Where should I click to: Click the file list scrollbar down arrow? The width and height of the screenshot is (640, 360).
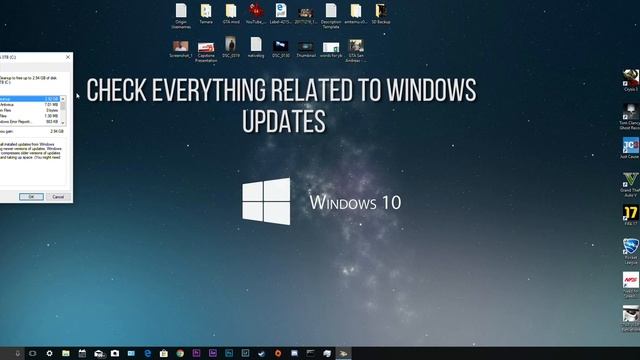pos(63,122)
